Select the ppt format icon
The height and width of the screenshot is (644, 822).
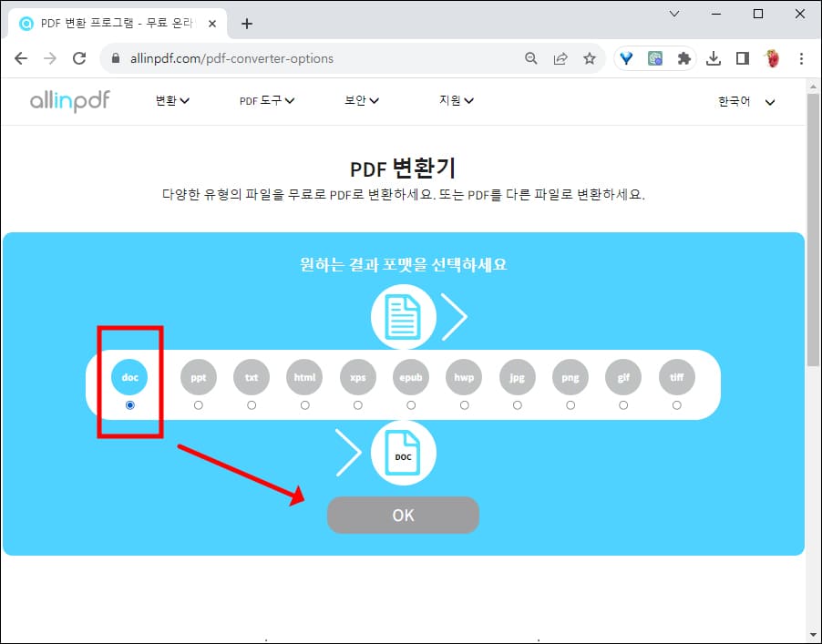198,376
